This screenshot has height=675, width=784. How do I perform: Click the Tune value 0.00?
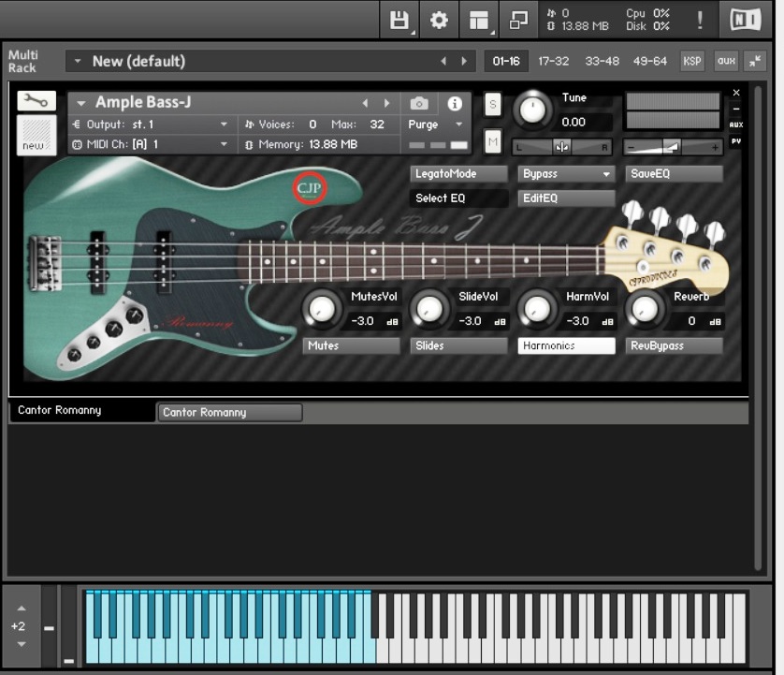(573, 122)
